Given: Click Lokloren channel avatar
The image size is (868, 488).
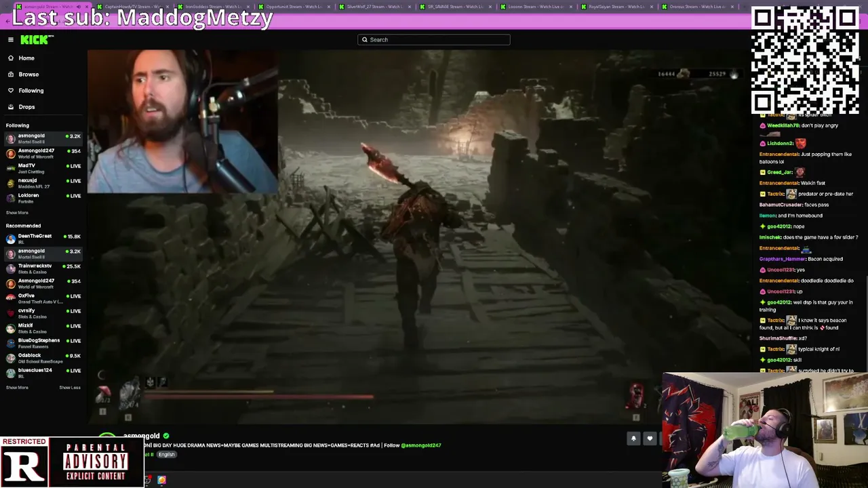Looking at the screenshot, I should pyautogui.click(x=10, y=197).
